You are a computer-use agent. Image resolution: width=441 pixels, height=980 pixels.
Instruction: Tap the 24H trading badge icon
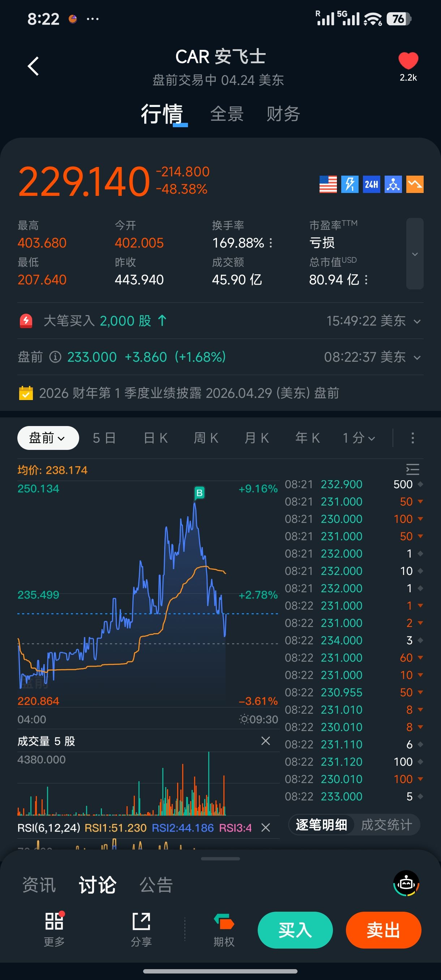coord(371,185)
